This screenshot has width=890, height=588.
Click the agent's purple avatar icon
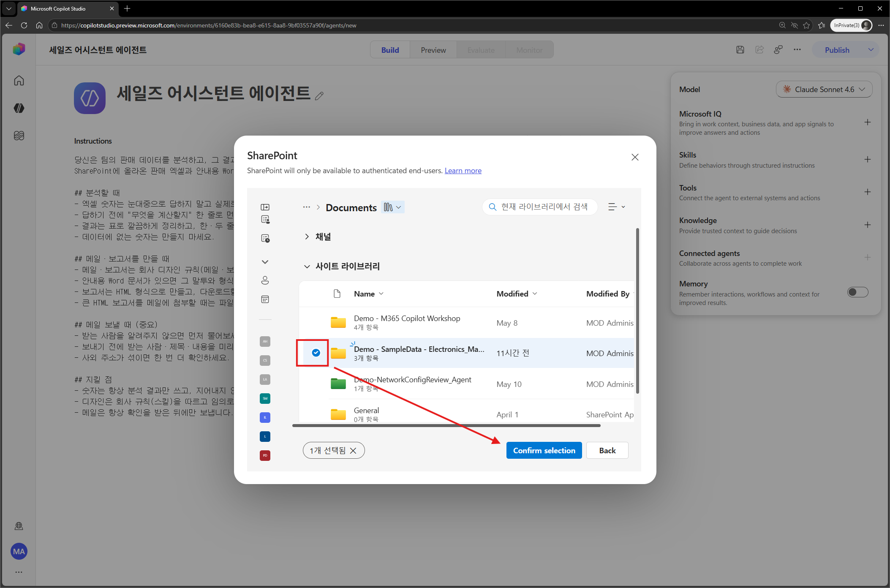coord(90,98)
